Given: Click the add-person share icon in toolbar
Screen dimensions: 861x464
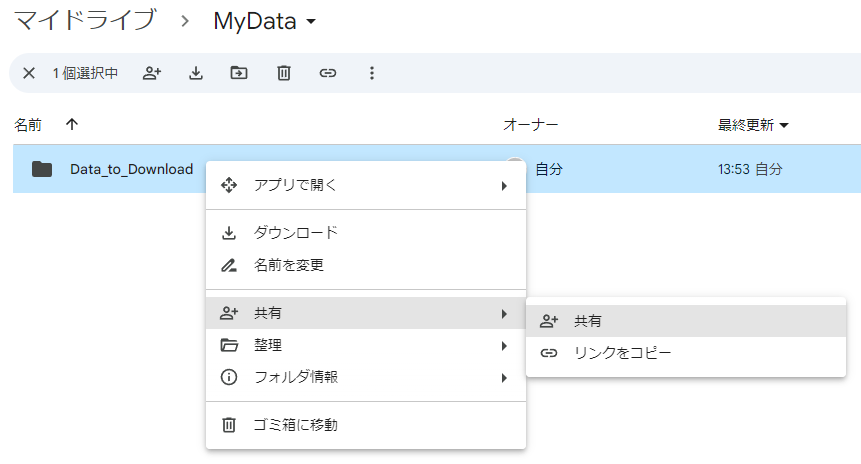Looking at the screenshot, I should tap(152, 73).
